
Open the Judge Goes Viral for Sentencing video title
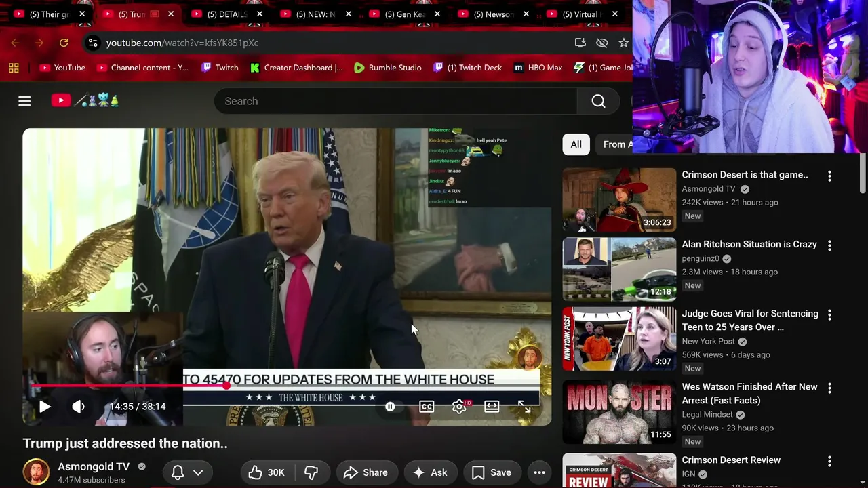750,320
